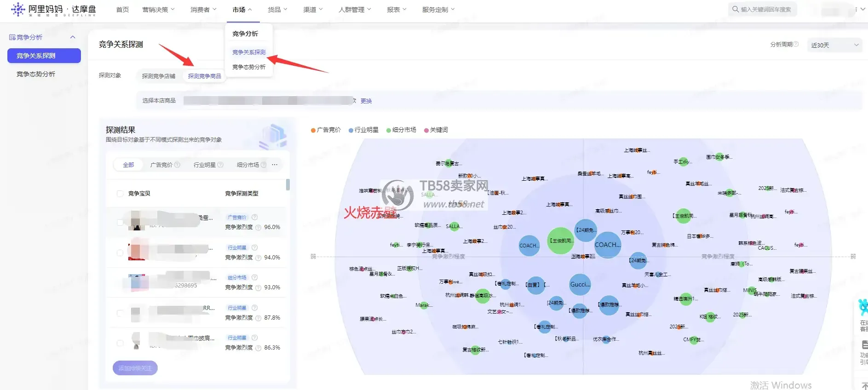Select the green CMFY bubble in the chart

tap(694, 340)
